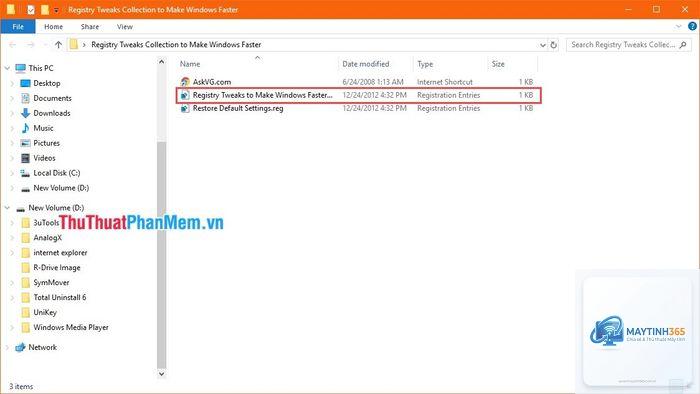
Task: Expand the Windows Media Player tree node
Action: click(12, 328)
